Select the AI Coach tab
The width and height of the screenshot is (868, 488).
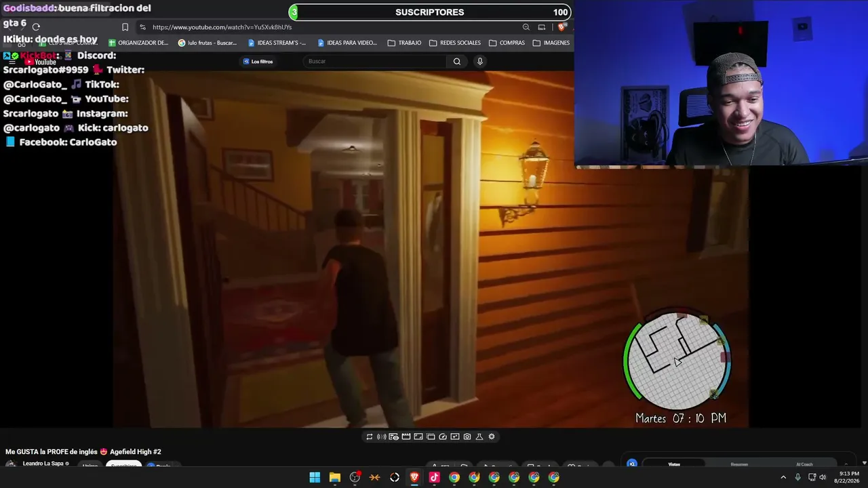[804, 464]
